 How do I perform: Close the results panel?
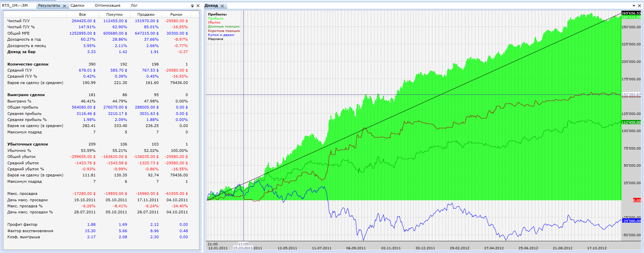(198, 6)
